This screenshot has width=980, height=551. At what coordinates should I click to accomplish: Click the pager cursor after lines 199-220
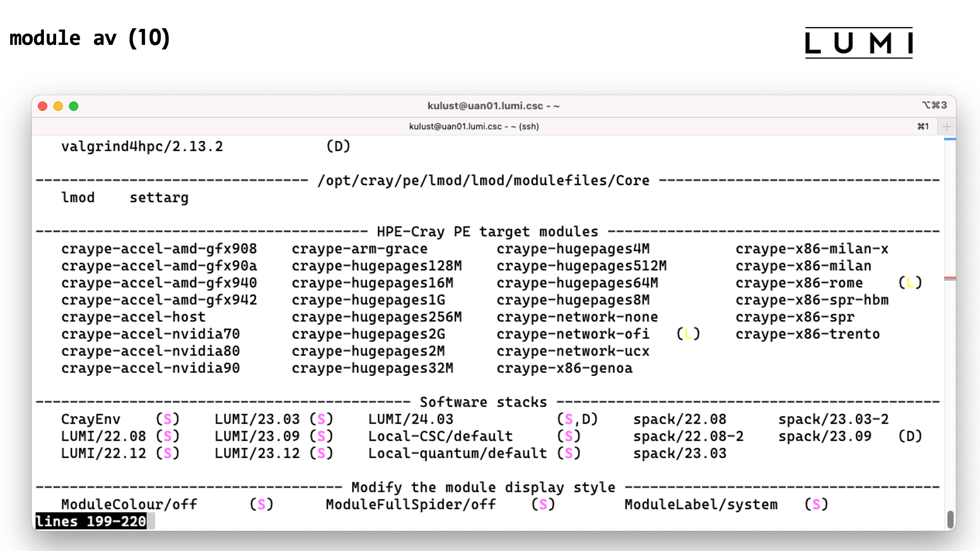click(151, 521)
